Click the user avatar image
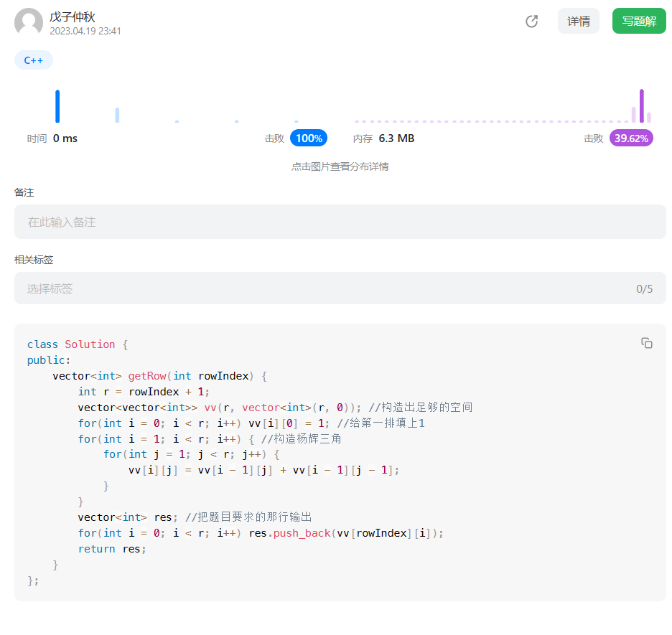The height and width of the screenshot is (635, 672). (29, 22)
